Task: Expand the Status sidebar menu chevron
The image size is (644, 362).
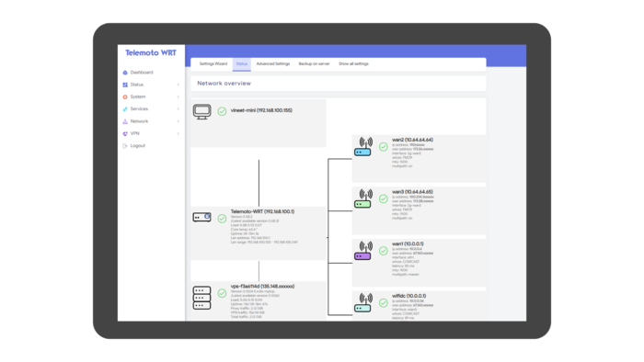Action: (178, 85)
